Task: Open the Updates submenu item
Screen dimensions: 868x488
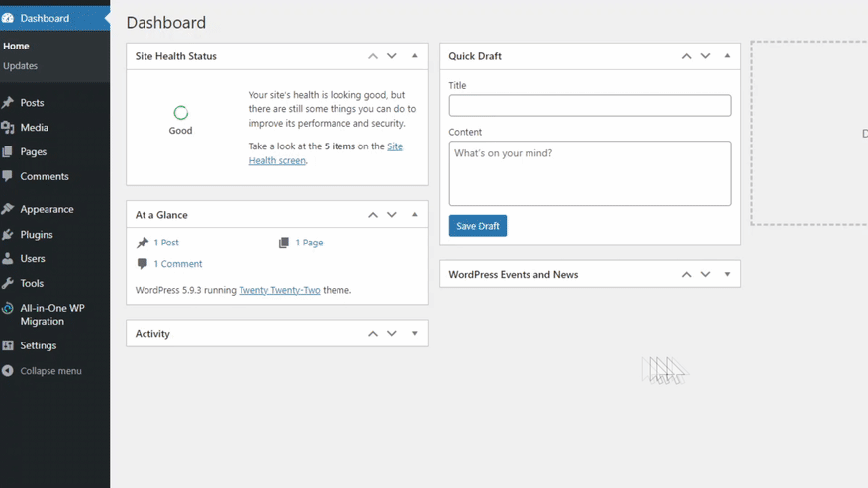Action: coord(20,66)
